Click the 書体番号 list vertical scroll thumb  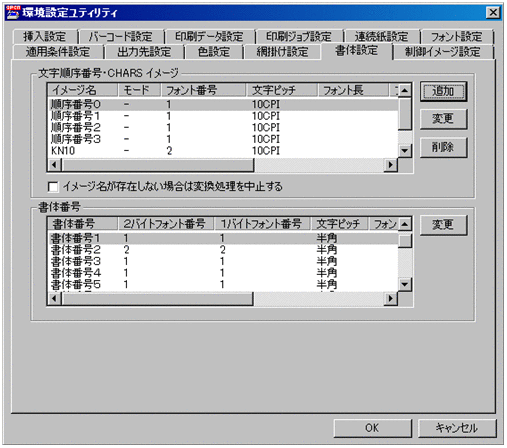point(405,241)
